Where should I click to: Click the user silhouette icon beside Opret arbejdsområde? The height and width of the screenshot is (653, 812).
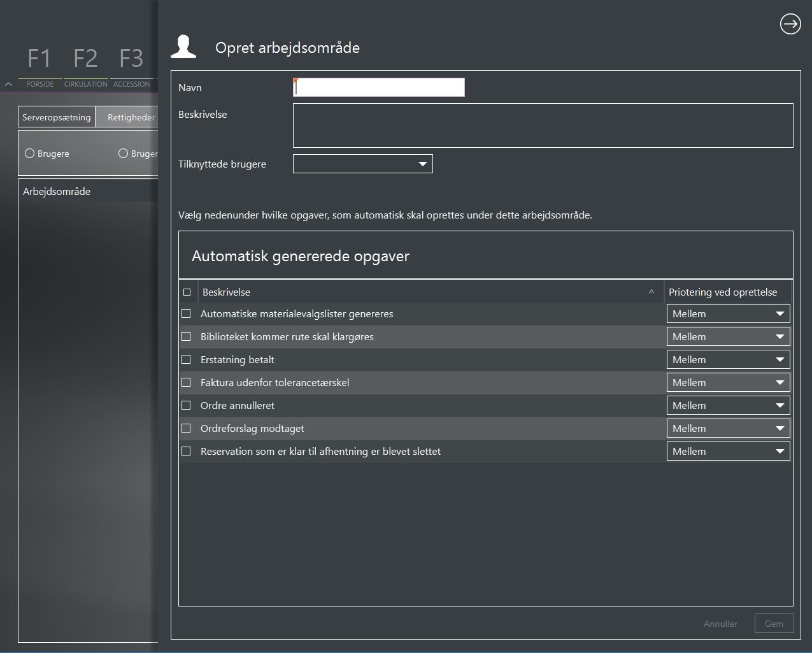tap(183, 47)
